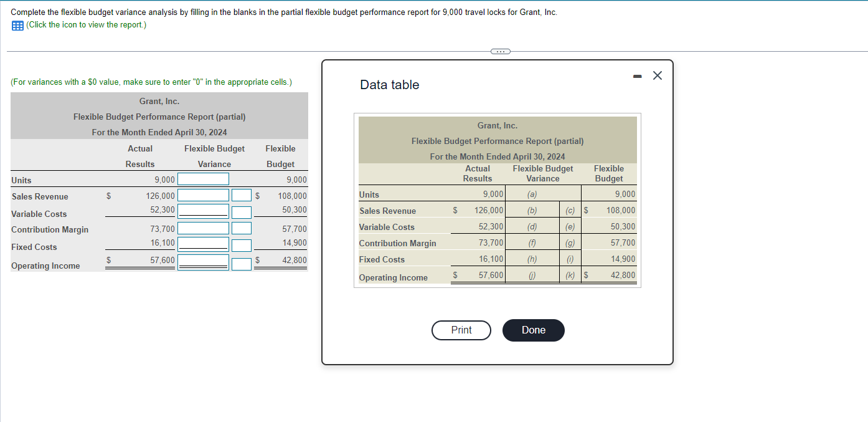Image resolution: width=868 pixels, height=422 pixels.
Task: Close the Data table dialog
Action: click(658, 75)
